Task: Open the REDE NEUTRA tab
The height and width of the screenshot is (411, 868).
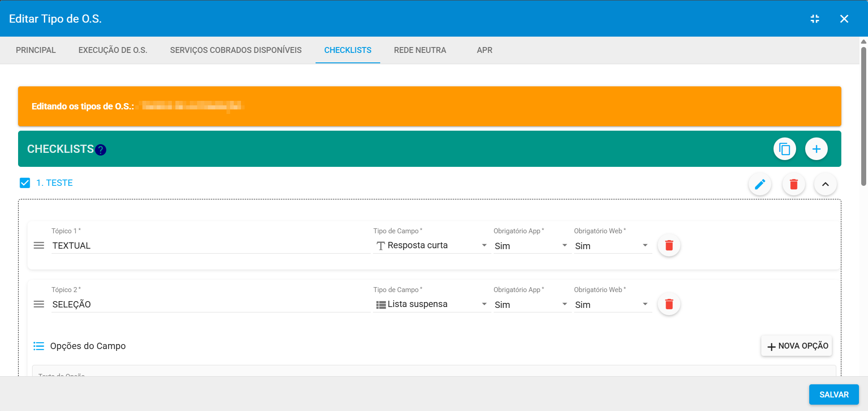Action: [420, 50]
